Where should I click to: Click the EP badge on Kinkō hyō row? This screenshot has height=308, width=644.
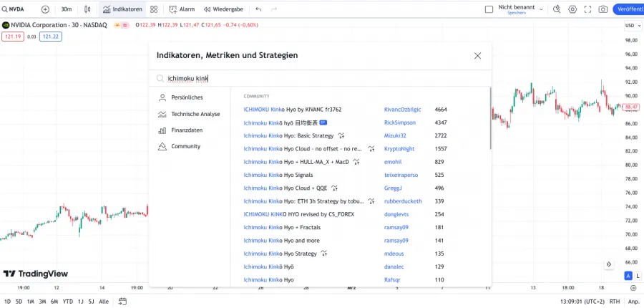[323, 122]
